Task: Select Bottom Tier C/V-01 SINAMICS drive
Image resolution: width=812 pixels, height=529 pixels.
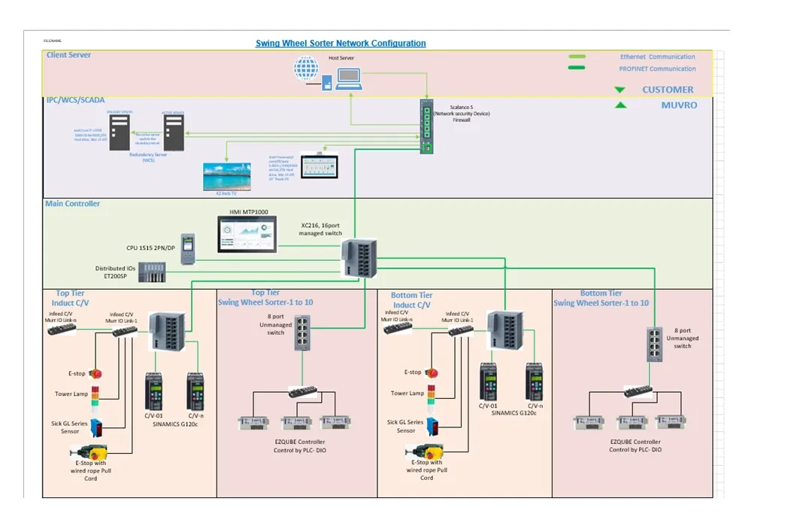Action: click(489, 382)
